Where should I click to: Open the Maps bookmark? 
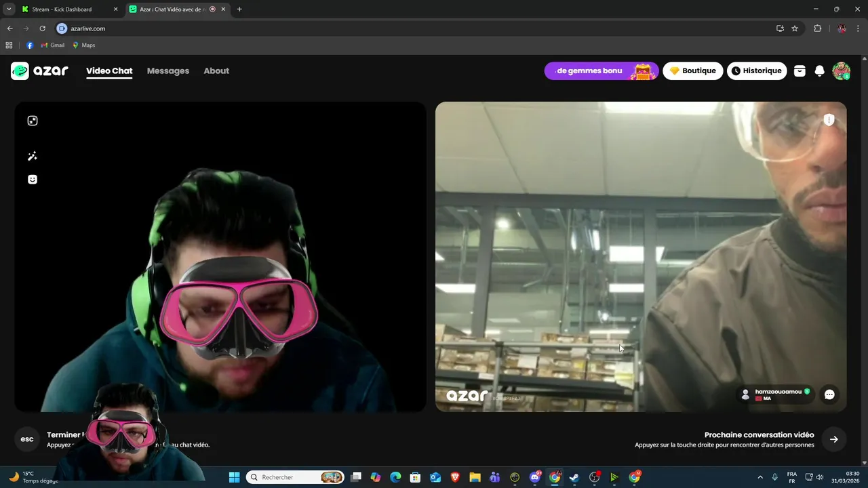pyautogui.click(x=84, y=45)
